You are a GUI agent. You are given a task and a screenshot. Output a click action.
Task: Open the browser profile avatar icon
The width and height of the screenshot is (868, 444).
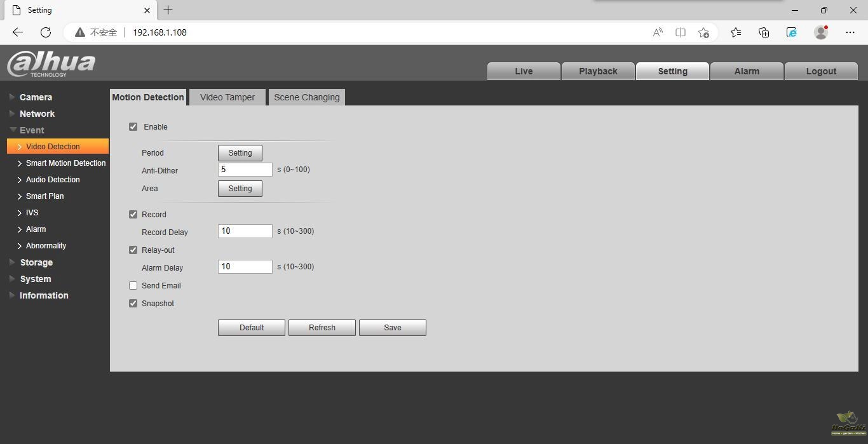pyautogui.click(x=821, y=32)
